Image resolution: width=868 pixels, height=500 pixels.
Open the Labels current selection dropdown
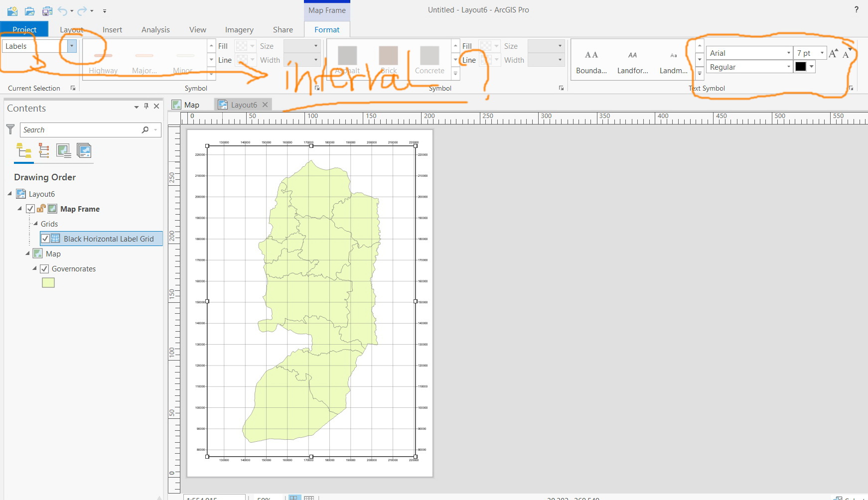pos(72,46)
